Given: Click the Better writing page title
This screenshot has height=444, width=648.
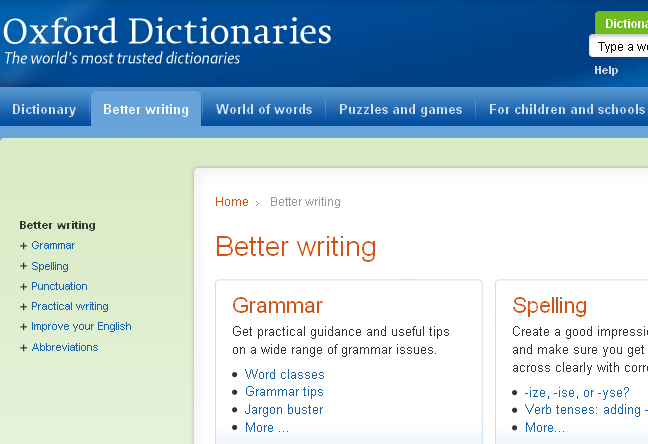Looking at the screenshot, I should (x=296, y=247).
